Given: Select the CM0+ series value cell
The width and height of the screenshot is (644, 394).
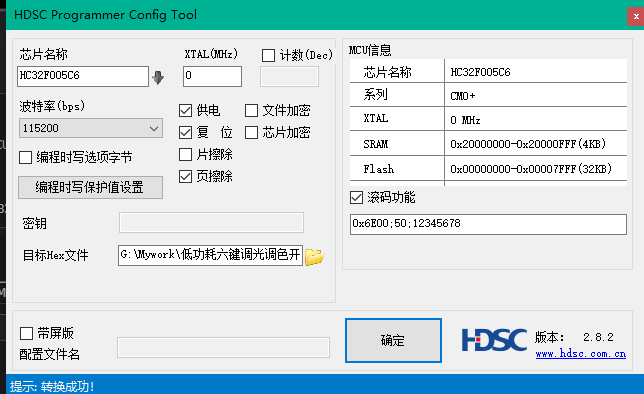Looking at the screenshot, I should click(x=536, y=95).
